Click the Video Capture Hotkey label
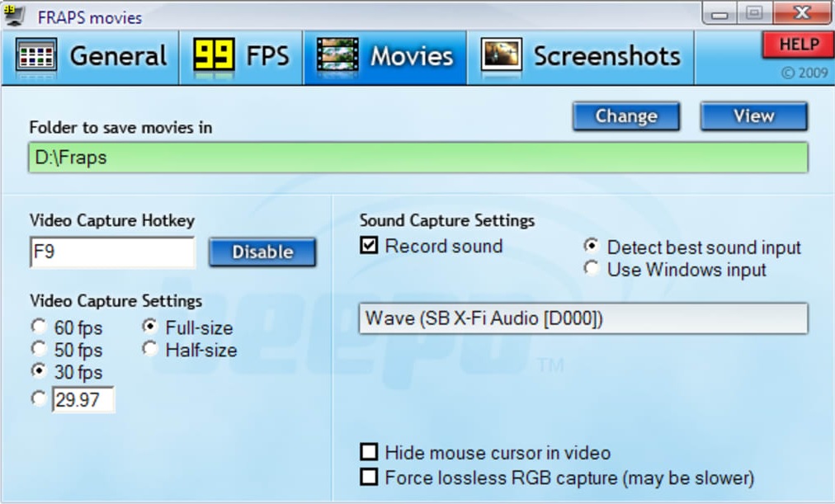835x504 pixels. 112,220
